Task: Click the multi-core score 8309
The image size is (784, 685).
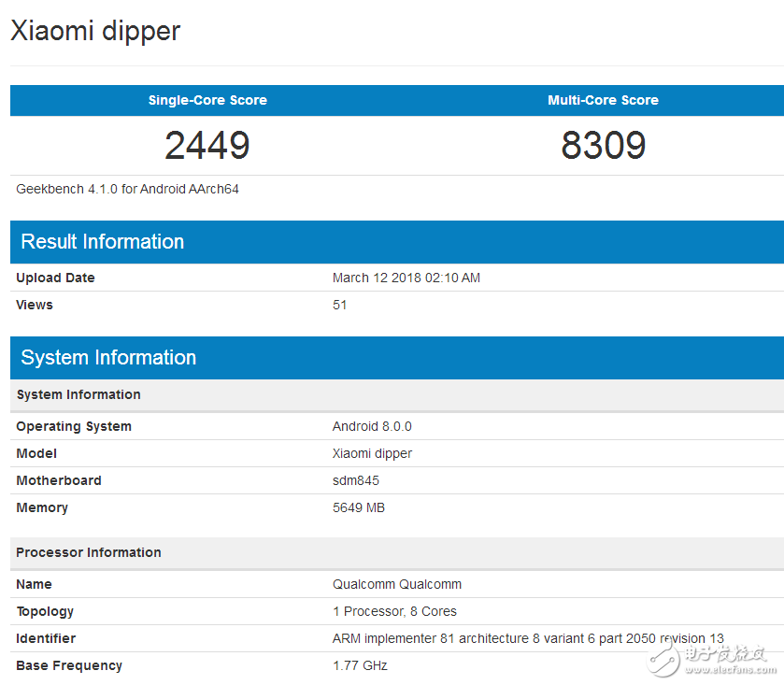Action: tap(603, 146)
